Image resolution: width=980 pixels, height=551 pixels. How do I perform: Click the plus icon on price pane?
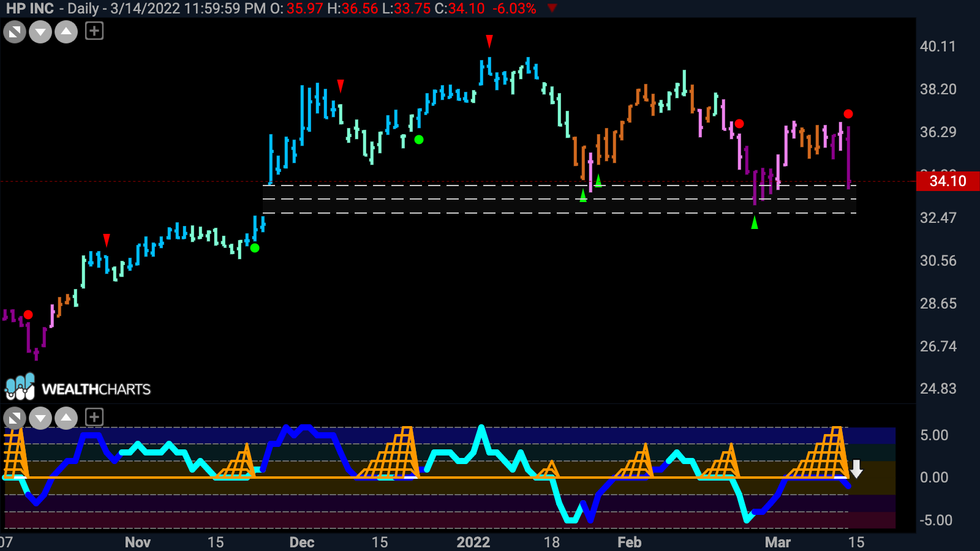[x=94, y=31]
